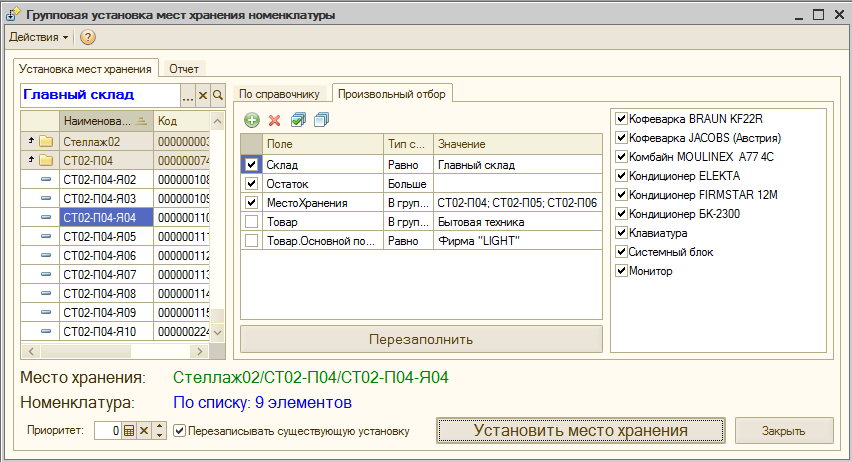This screenshot has width=852, height=462.
Task: Uncheck Кофеварка JACOBS (Австрия)
Action: pyautogui.click(x=622, y=138)
